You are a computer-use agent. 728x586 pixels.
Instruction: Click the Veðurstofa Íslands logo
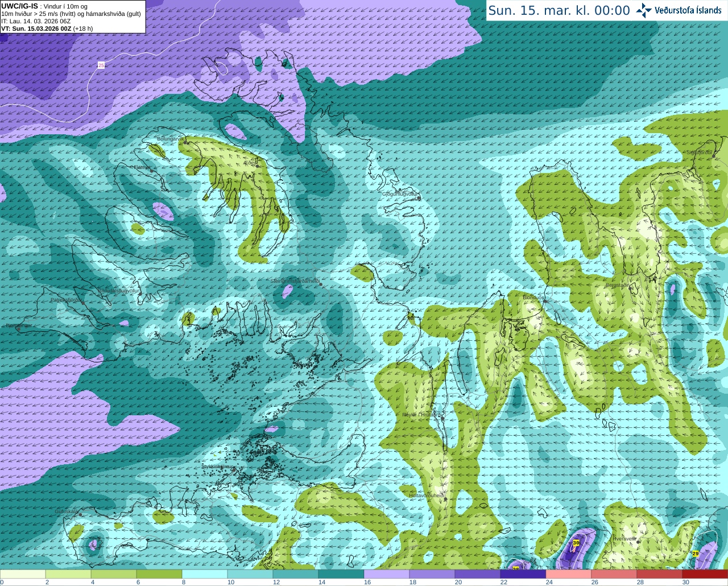(x=679, y=10)
